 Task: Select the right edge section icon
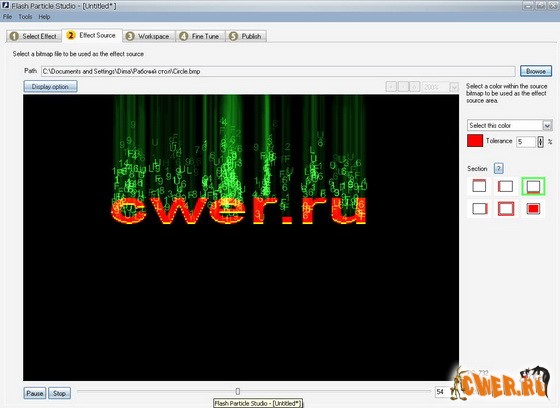(x=479, y=209)
